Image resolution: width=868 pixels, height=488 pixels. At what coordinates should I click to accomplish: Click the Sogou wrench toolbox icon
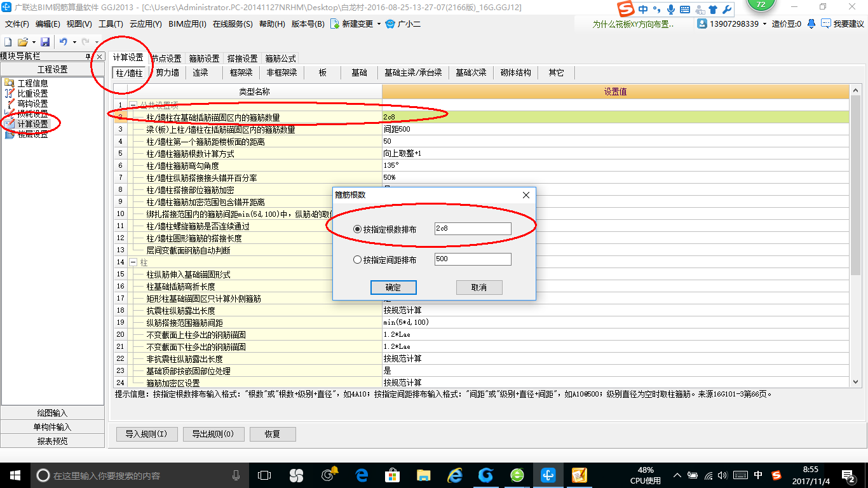[x=727, y=10]
